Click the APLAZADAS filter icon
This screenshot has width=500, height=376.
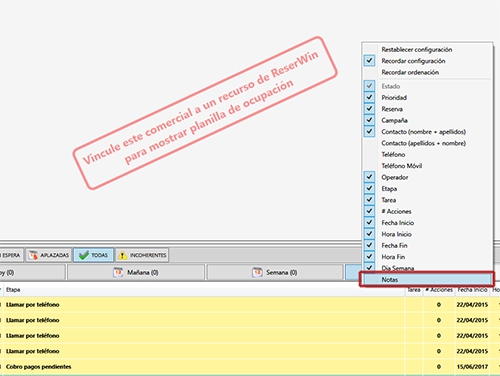coord(33,255)
